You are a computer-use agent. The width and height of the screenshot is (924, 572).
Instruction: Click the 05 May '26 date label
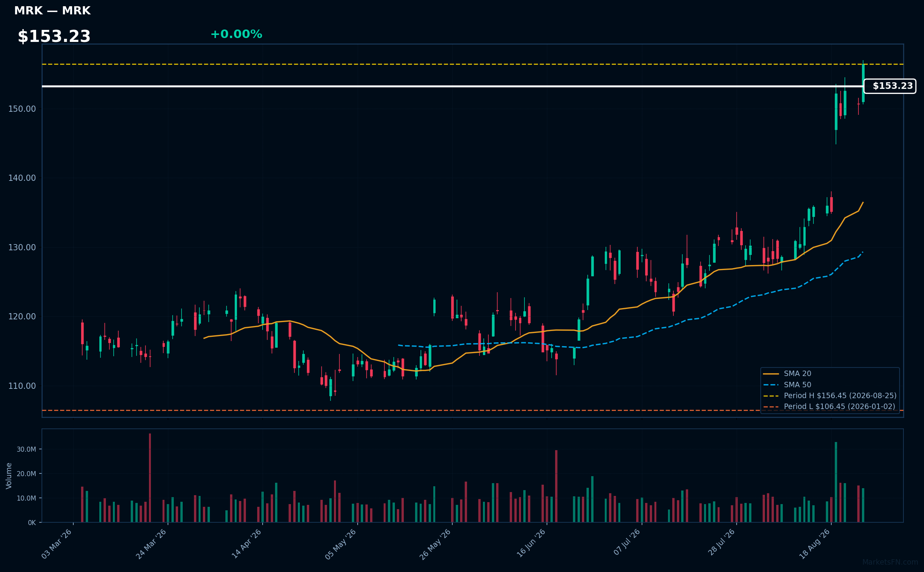pyautogui.click(x=341, y=544)
